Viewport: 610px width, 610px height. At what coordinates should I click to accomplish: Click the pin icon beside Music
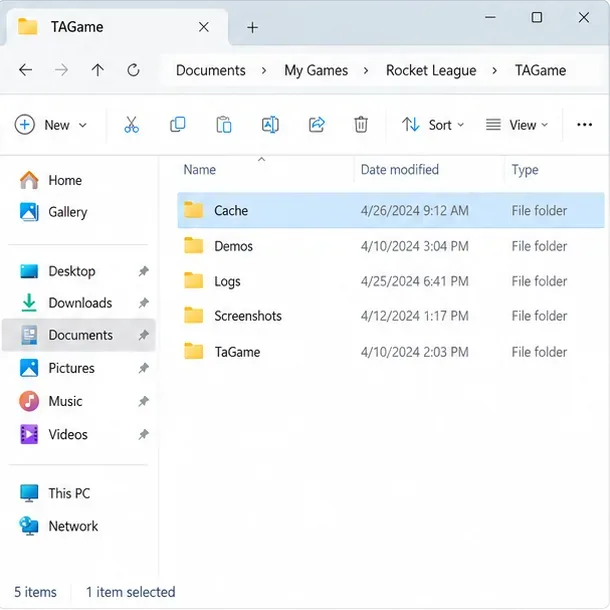point(144,401)
